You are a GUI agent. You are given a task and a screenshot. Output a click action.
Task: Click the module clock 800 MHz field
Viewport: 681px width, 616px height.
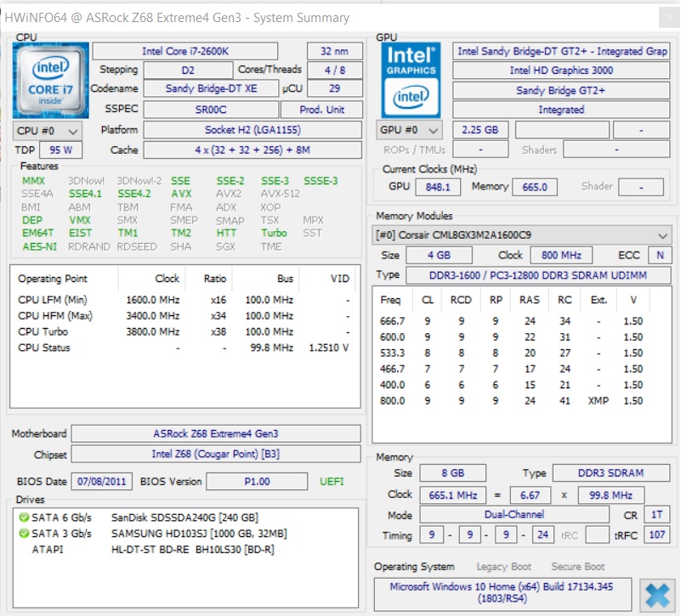(561, 255)
